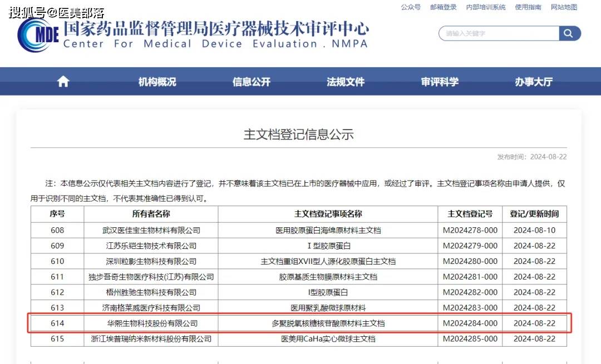Click 华熙生物科技股份有限公司 cell
Viewport: 601px width, 364px height.
click(x=152, y=323)
